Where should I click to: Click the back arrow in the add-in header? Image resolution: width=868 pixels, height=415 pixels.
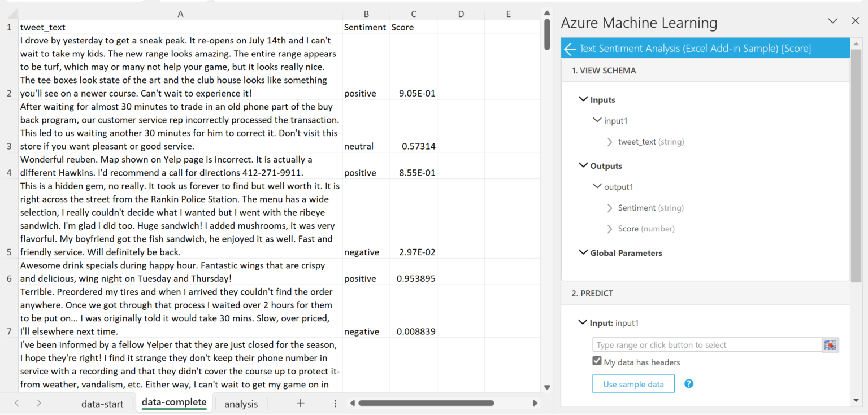[570, 49]
